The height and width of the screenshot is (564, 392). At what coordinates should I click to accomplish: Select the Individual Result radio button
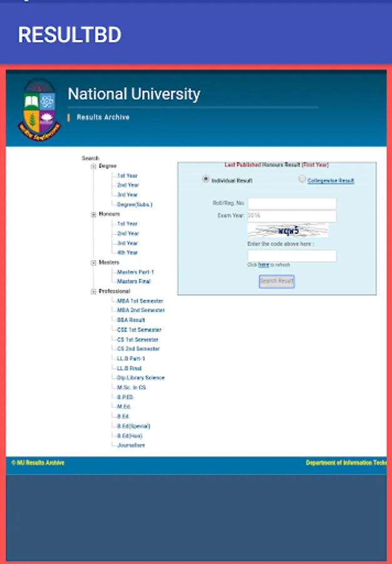205,179
